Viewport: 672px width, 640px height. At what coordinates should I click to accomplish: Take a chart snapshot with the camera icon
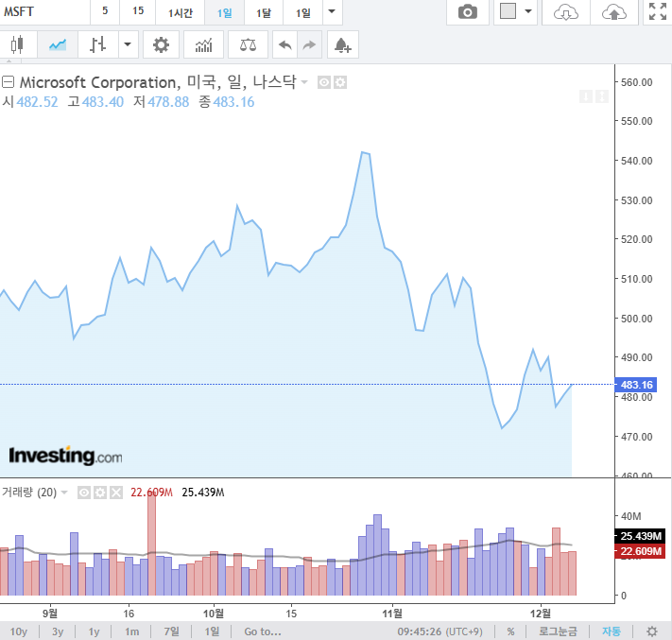click(467, 12)
